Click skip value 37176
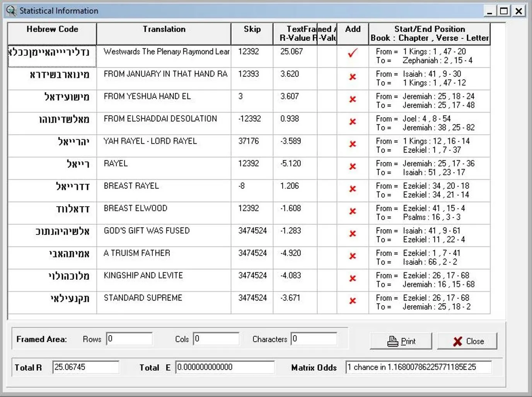 (249, 141)
